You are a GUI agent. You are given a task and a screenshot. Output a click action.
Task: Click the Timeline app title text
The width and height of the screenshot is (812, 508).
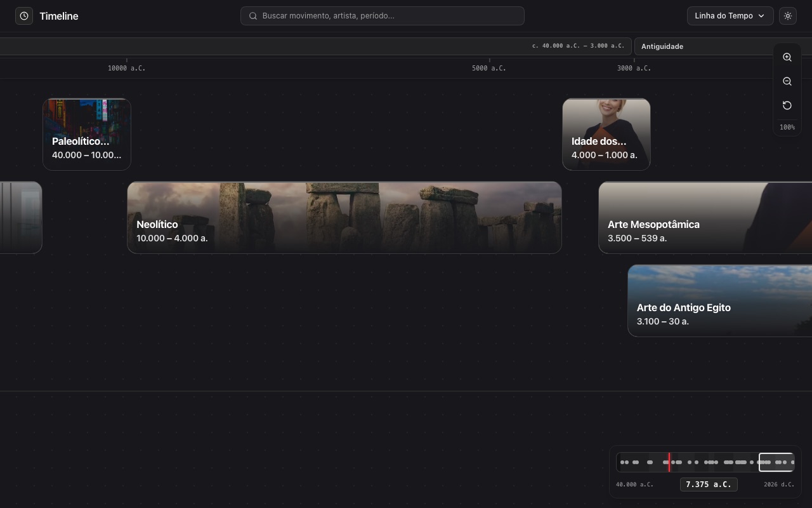point(59,16)
